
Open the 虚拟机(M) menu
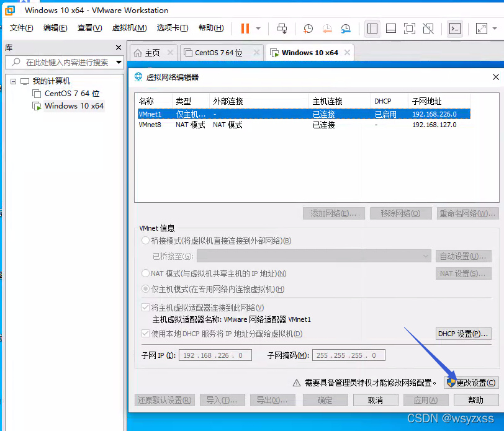[x=129, y=28]
